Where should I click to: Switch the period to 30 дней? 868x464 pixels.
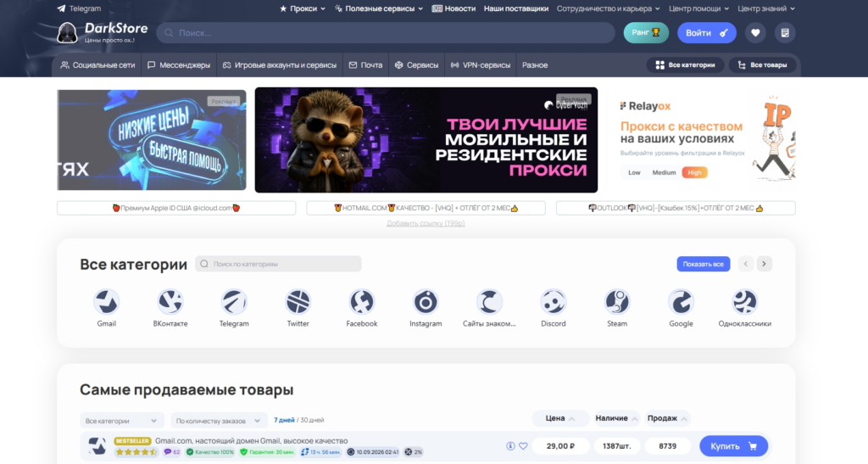312,420
